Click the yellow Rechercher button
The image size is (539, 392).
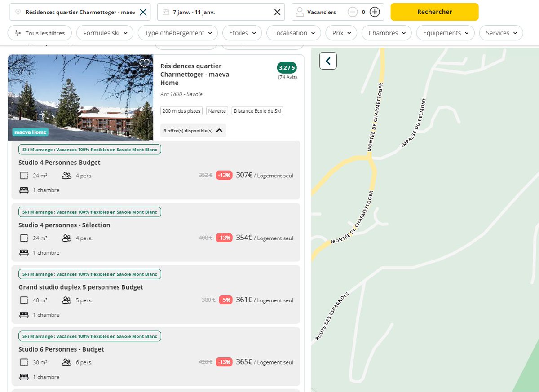pos(434,12)
